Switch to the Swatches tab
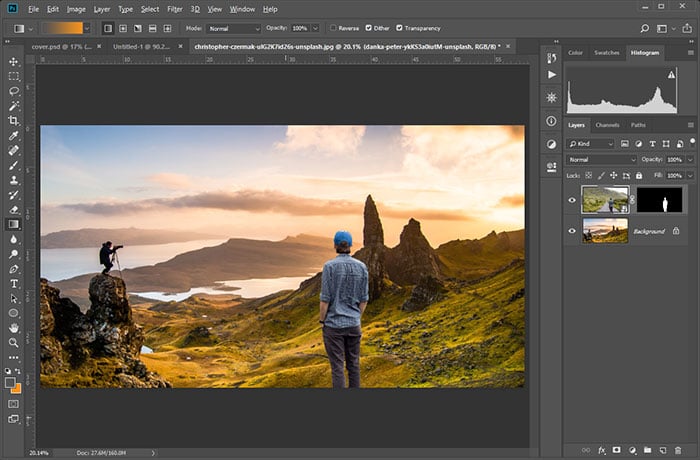Viewport: 700px width, 460px height. point(606,53)
